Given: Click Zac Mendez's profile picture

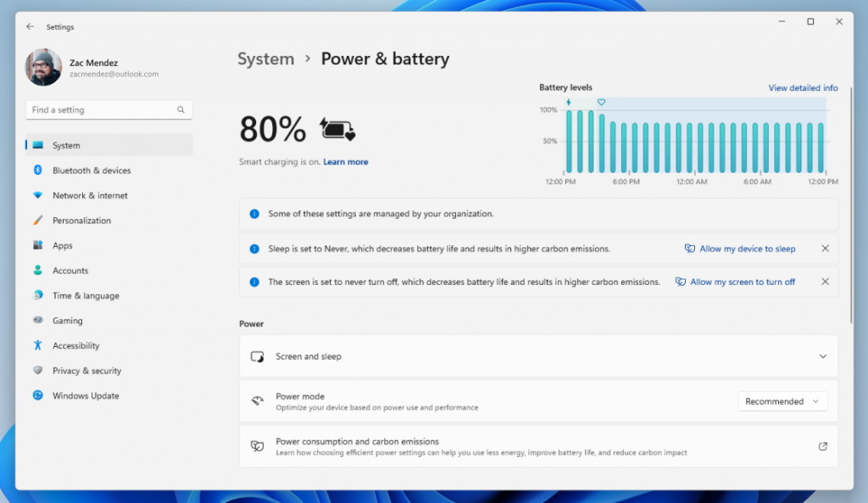Looking at the screenshot, I should point(43,67).
